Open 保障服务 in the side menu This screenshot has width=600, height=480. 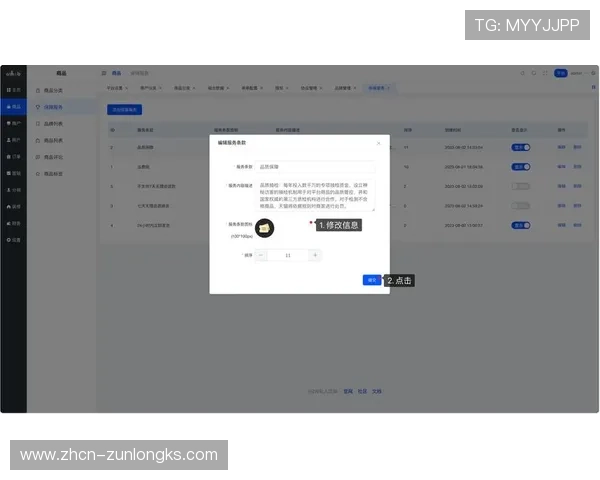(53, 105)
